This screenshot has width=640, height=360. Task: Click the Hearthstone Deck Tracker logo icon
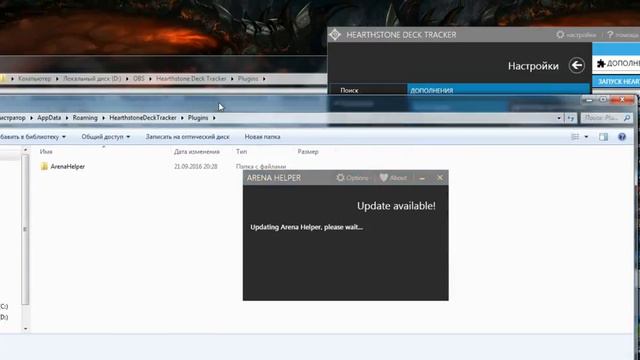(335, 35)
